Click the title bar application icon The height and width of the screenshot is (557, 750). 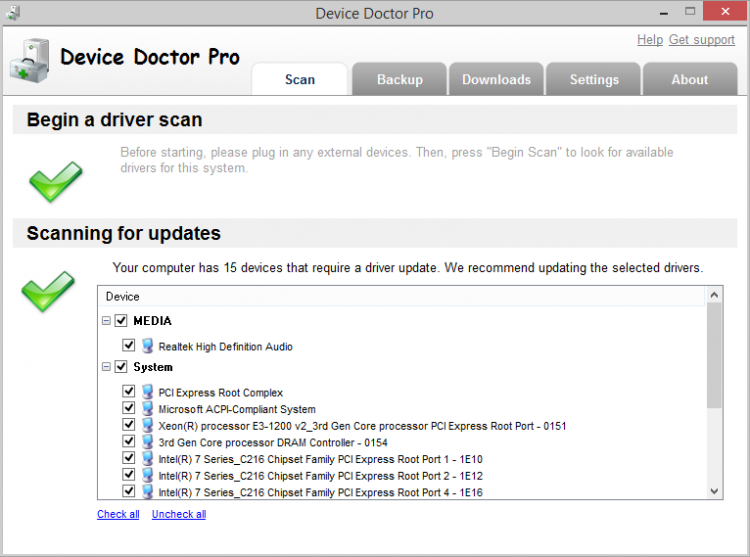(x=13, y=13)
